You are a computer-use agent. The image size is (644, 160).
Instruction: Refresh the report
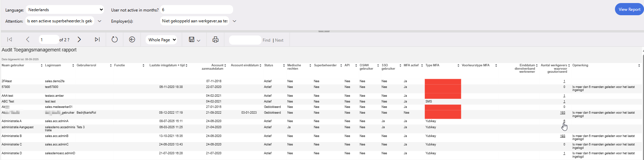pyautogui.click(x=115, y=40)
